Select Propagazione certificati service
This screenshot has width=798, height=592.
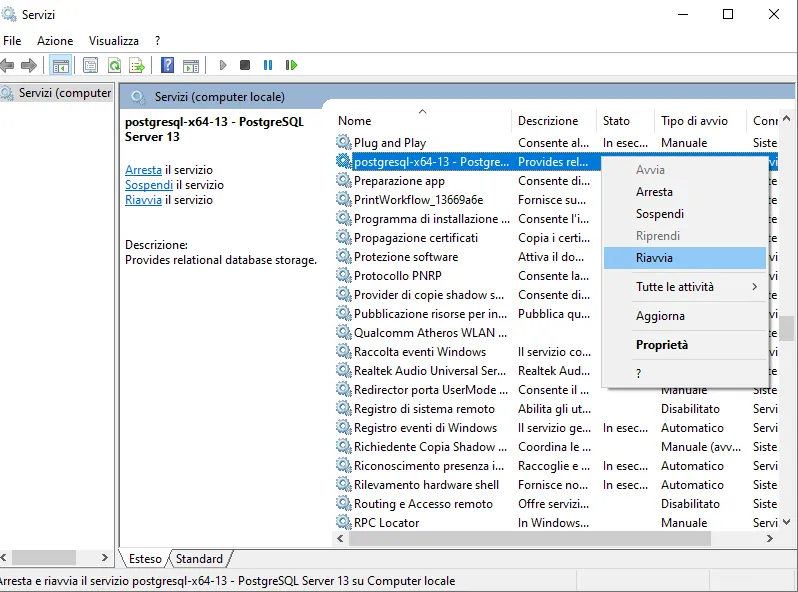(x=416, y=238)
